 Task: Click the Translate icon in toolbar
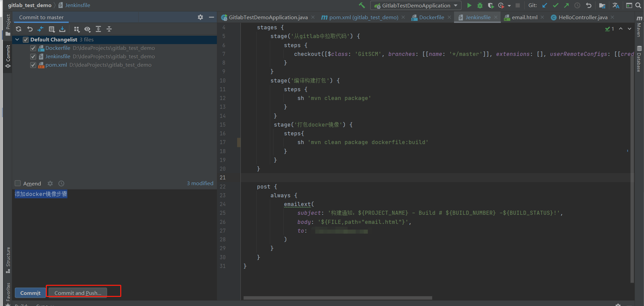(616, 5)
